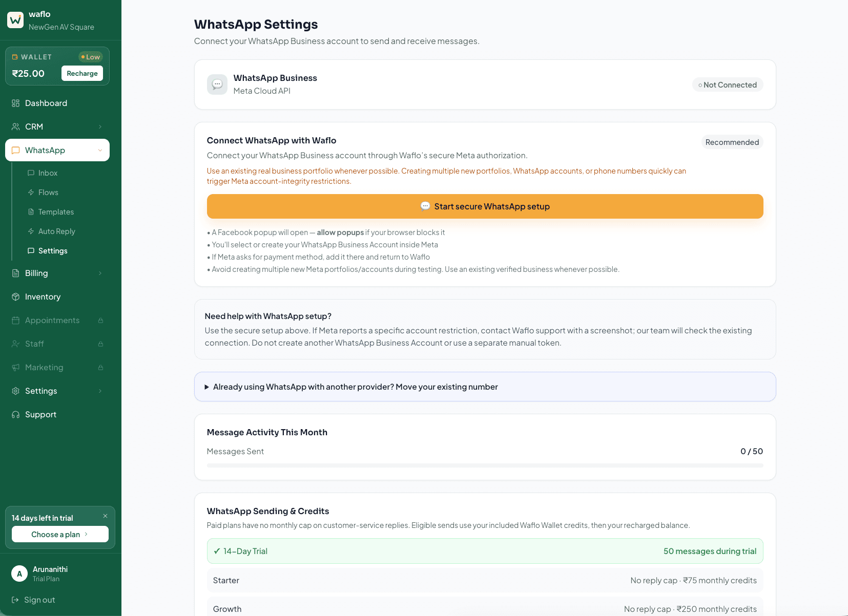Click the CRM people icon
Image resolution: width=848 pixels, height=616 pixels.
pos(15,126)
